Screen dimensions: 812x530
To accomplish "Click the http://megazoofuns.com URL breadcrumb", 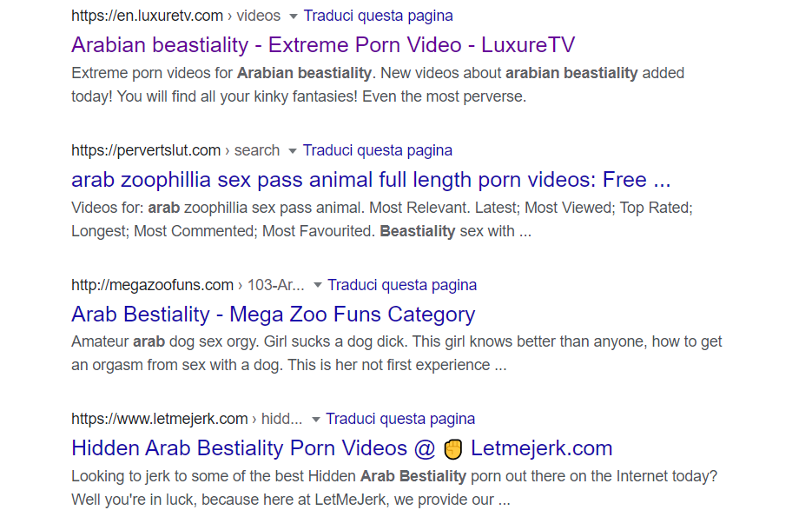I will [x=152, y=285].
